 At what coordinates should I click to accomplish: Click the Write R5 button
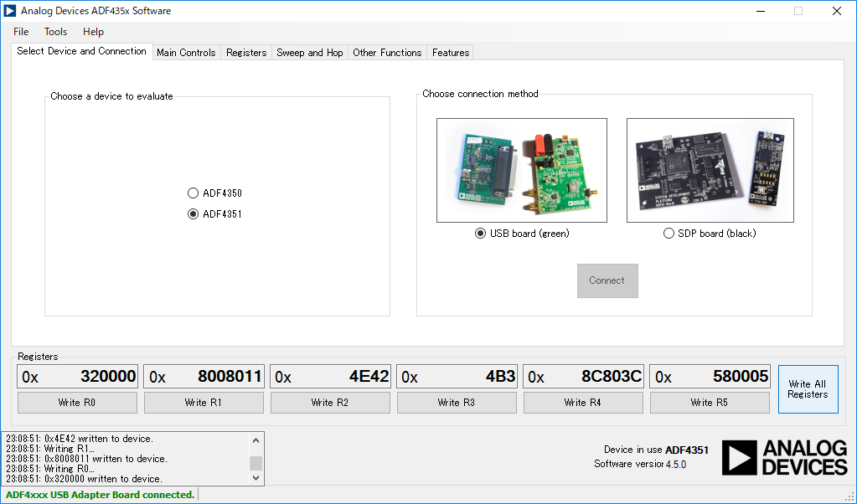[x=710, y=403]
